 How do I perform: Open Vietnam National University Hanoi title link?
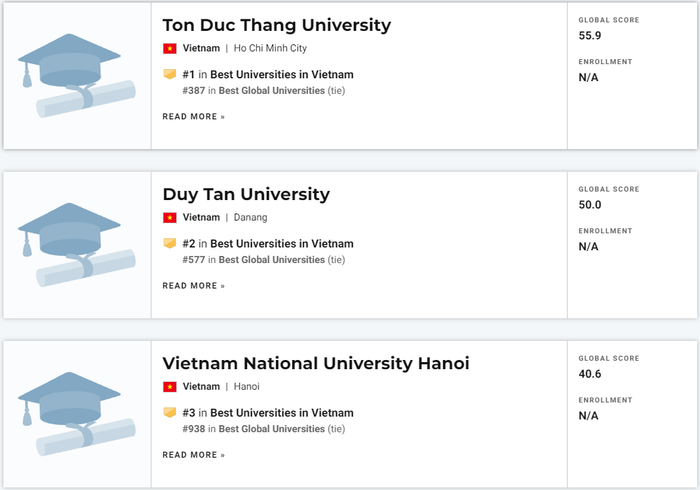click(316, 363)
